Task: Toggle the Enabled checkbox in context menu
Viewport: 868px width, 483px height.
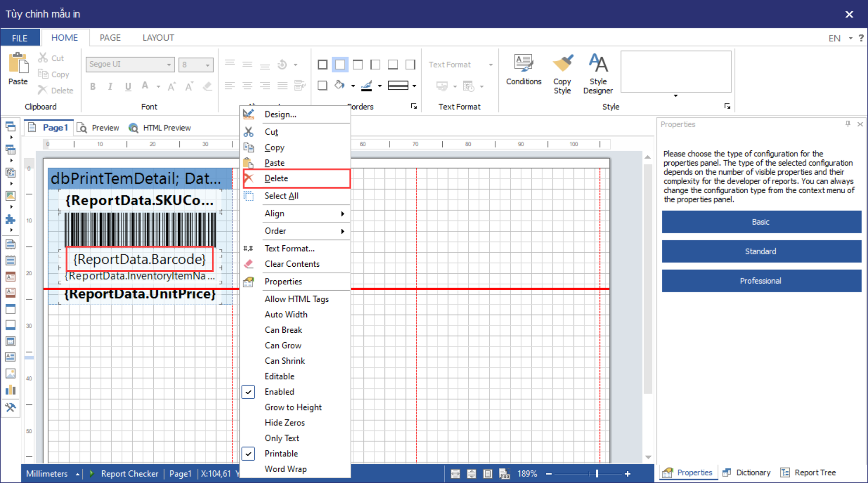Action: pyautogui.click(x=248, y=392)
